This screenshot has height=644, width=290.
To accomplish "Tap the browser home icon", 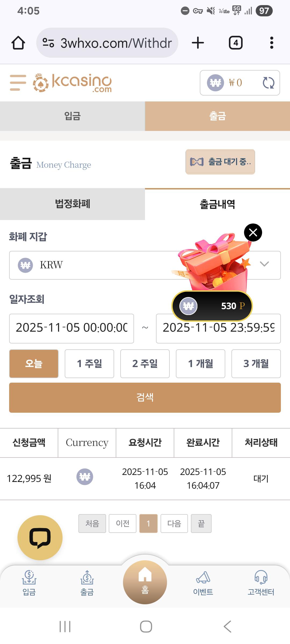I will [x=18, y=43].
